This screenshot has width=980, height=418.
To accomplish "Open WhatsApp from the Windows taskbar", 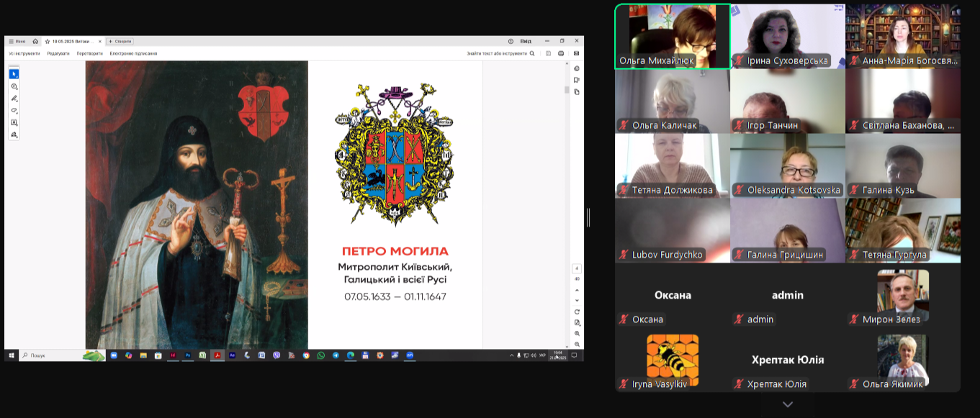I will (320, 355).
